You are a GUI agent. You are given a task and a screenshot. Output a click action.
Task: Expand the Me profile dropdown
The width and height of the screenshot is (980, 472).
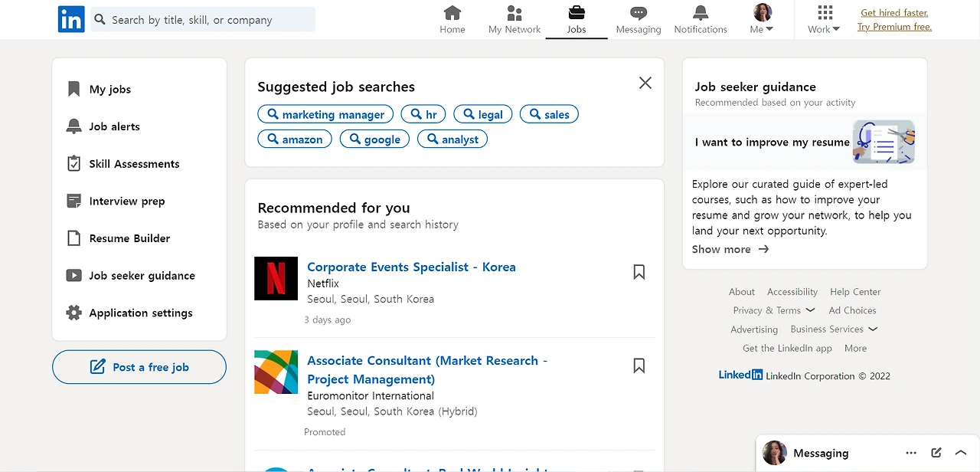(x=762, y=19)
